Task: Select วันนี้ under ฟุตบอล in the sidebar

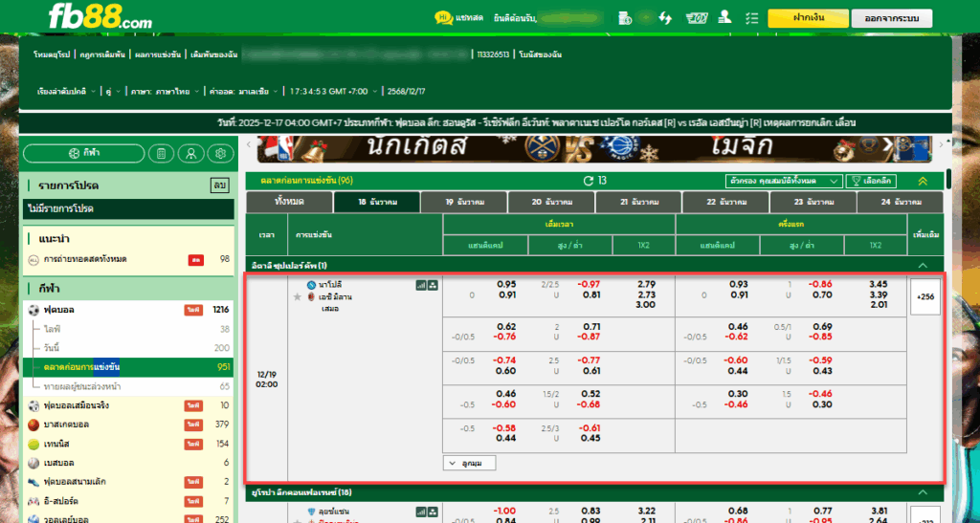Action: [128, 348]
